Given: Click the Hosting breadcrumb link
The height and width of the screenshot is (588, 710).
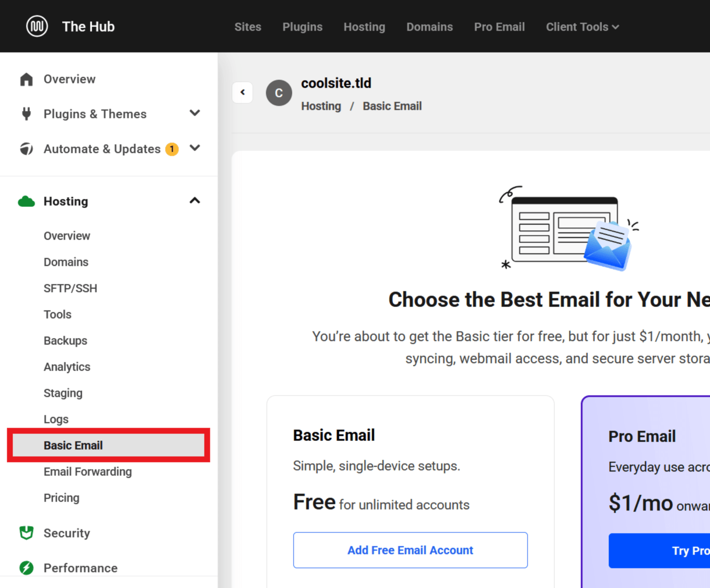Looking at the screenshot, I should 321,106.
